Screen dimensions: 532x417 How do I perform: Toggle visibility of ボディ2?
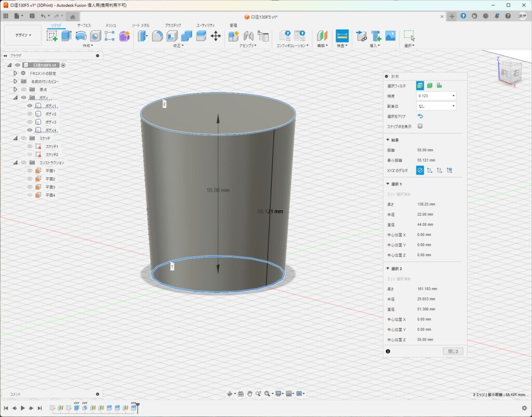pos(30,114)
